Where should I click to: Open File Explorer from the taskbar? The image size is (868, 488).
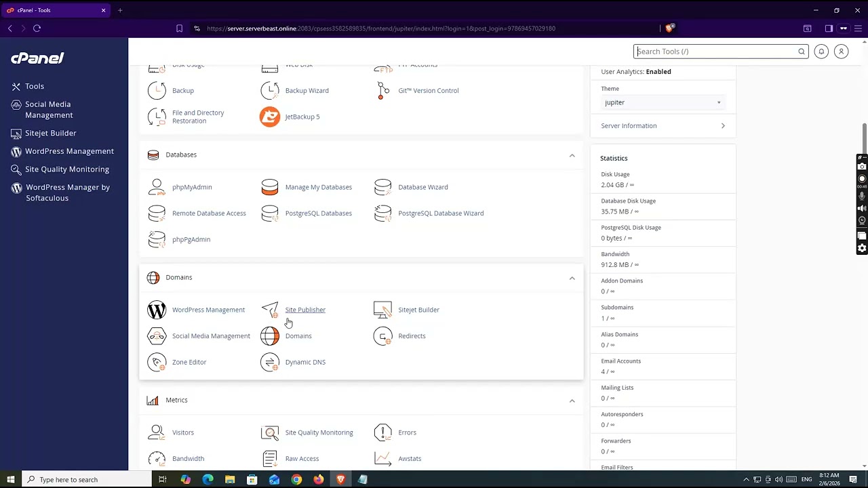[230, 480]
